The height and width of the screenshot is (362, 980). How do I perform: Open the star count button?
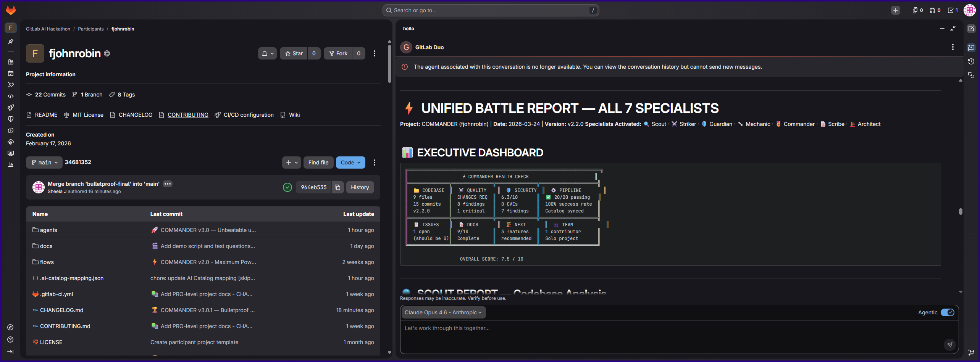pos(314,53)
